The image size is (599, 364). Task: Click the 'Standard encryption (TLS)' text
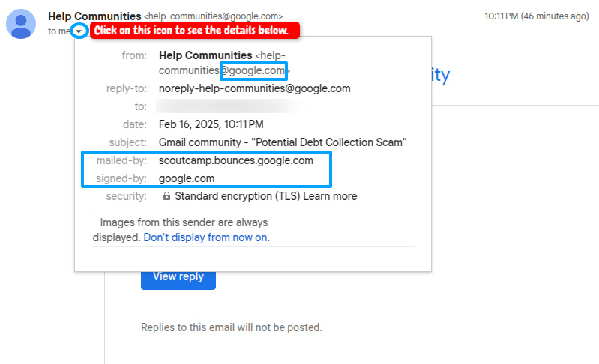click(x=237, y=196)
